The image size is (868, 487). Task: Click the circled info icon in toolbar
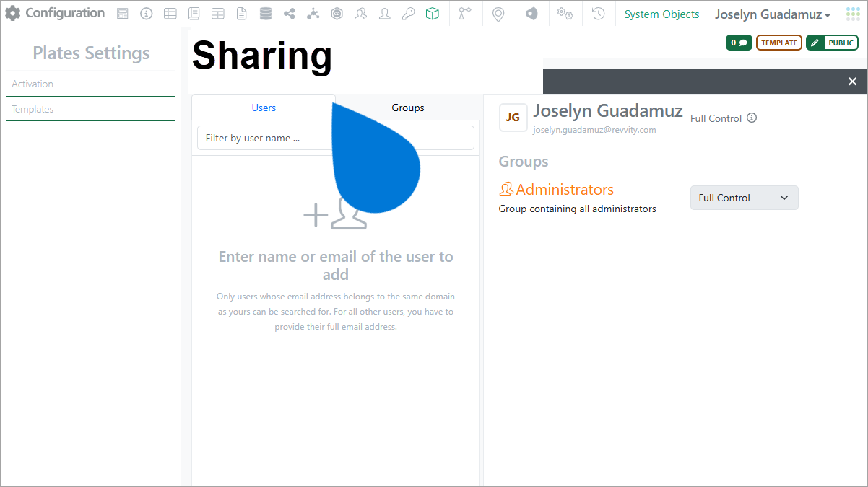coord(147,14)
